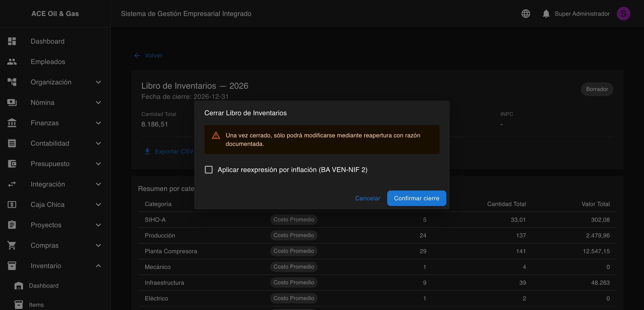Select the Eléctrico category row
644x310 pixels.
[x=377, y=298]
